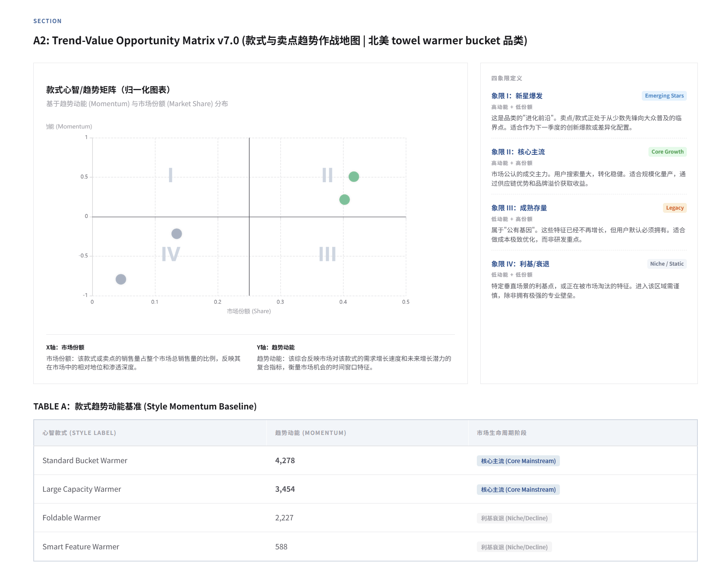Click the 心智款式 (STYLE LABEL) column header
This screenshot has height=576, width=728.
click(x=79, y=433)
